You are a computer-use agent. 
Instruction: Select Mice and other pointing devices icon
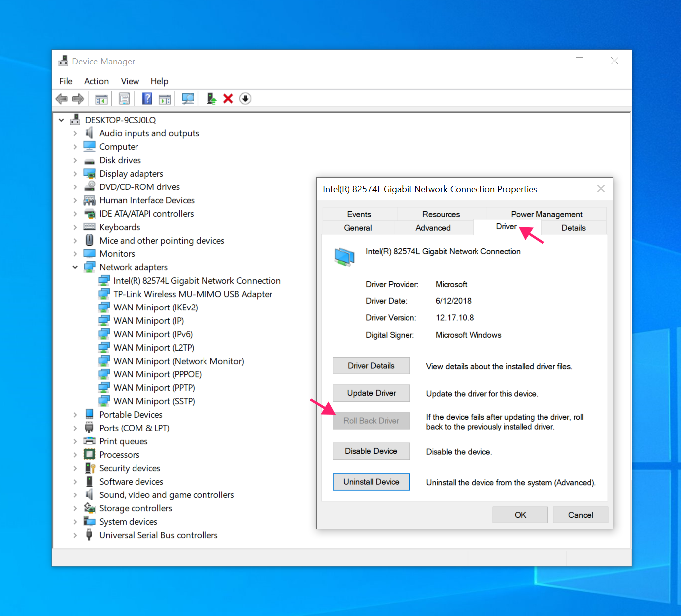coord(90,240)
